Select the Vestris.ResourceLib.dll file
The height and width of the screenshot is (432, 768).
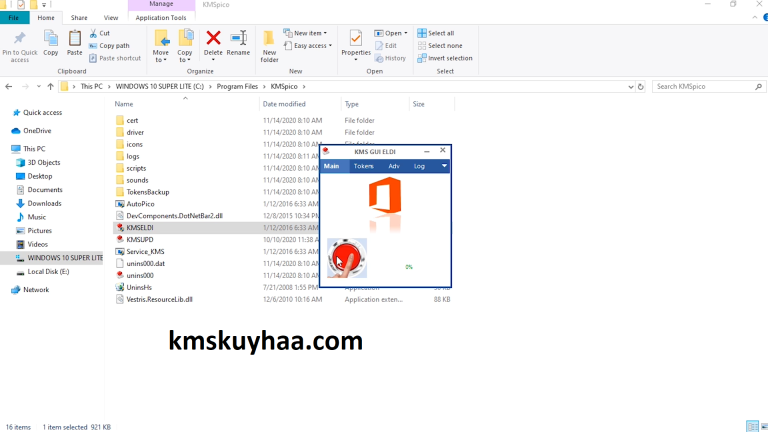click(x=154, y=299)
